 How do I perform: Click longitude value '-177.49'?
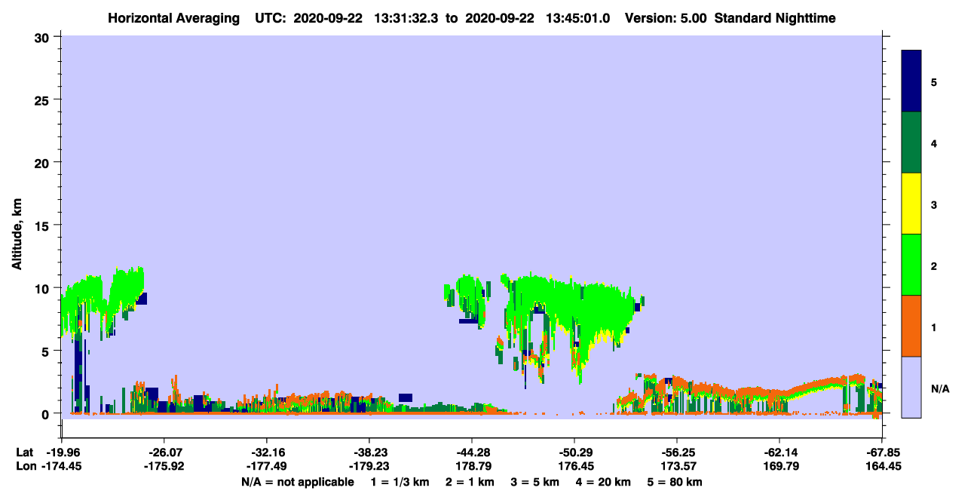click(267, 466)
